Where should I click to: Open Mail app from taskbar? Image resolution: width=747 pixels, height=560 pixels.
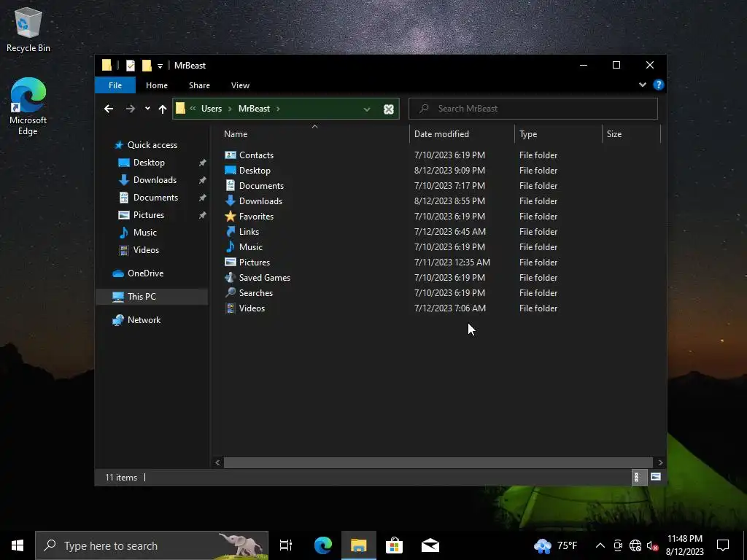click(x=430, y=545)
